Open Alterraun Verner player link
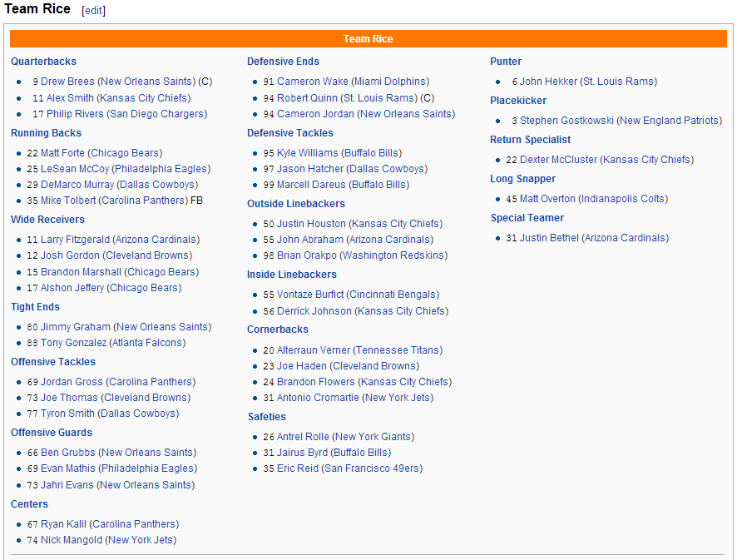 click(x=314, y=350)
